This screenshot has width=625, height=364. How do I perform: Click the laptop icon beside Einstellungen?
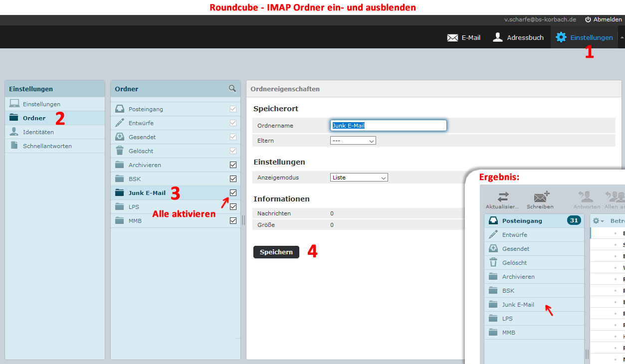point(14,104)
